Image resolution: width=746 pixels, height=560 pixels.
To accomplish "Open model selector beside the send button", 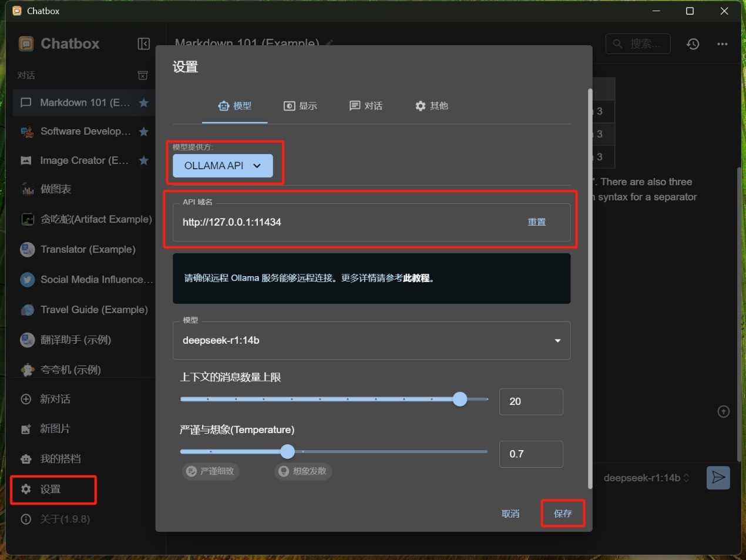I will 646,478.
